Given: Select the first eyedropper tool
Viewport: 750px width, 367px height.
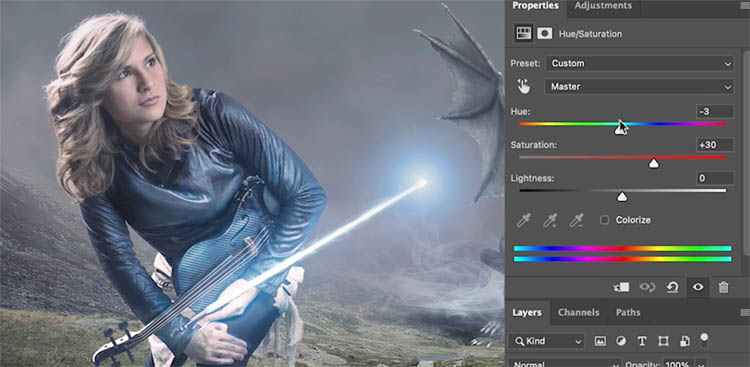Looking at the screenshot, I should pyautogui.click(x=524, y=220).
